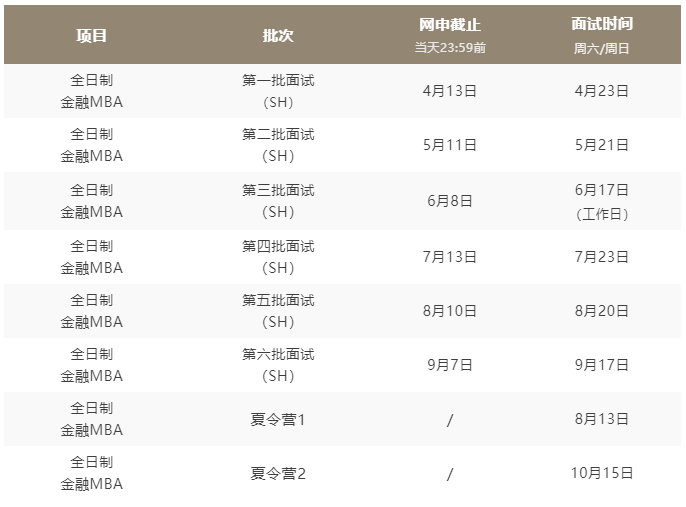Click the 项目 column header
The image size is (686, 507).
tap(91, 35)
